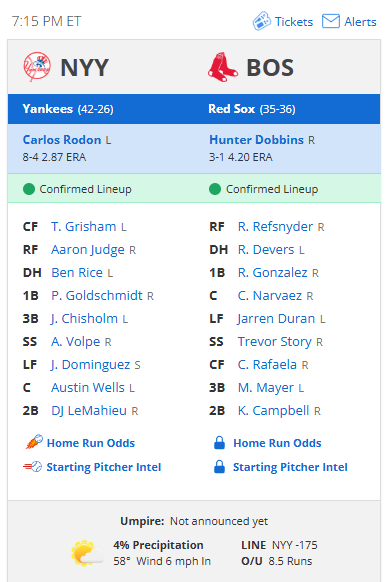387x582 pixels.
Task: Open Carlos Rodon pitcher profile
Action: click(62, 140)
